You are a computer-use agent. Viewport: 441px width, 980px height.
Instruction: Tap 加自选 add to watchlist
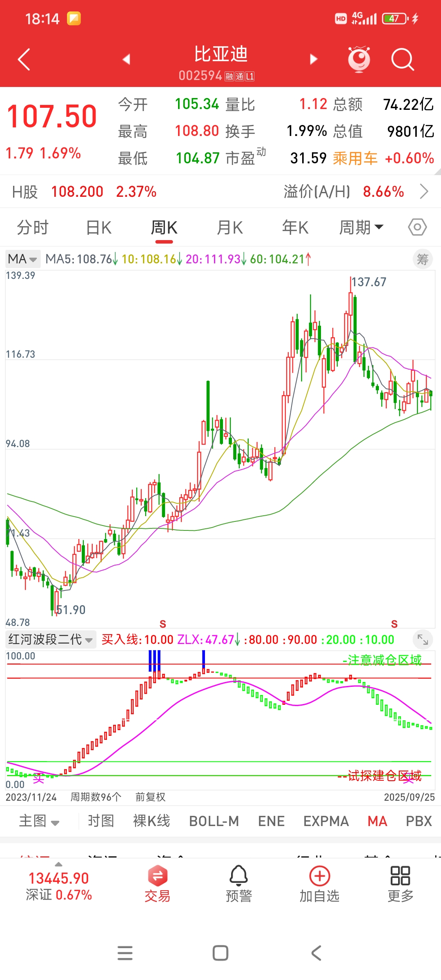pos(320,884)
